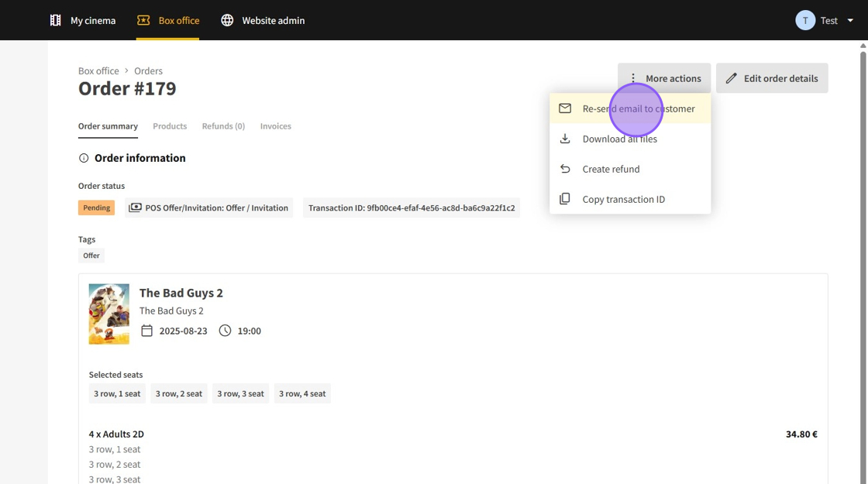Click the copy transaction ID clipboard icon
The width and height of the screenshot is (868, 484).
565,199
